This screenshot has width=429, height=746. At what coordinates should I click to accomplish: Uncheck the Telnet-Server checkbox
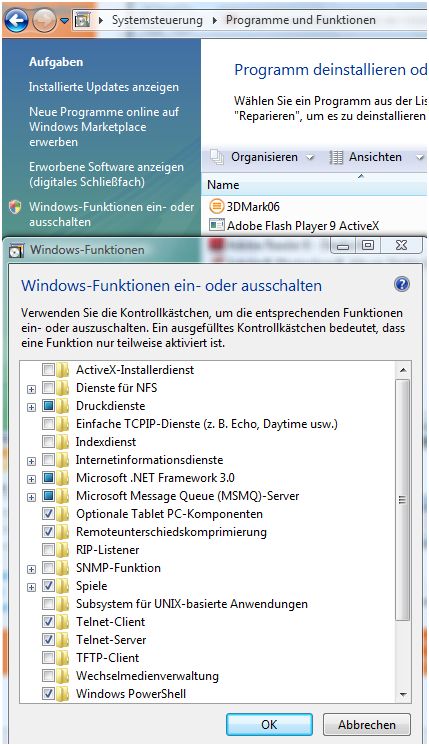click(x=48, y=640)
